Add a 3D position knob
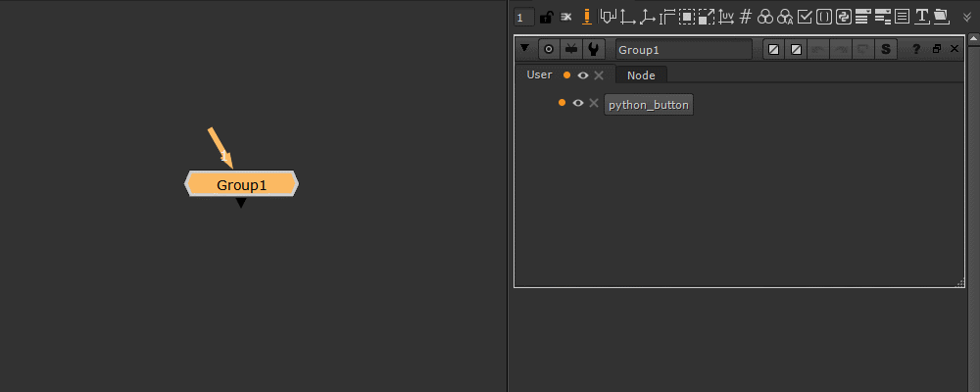The image size is (980, 392). (648, 17)
